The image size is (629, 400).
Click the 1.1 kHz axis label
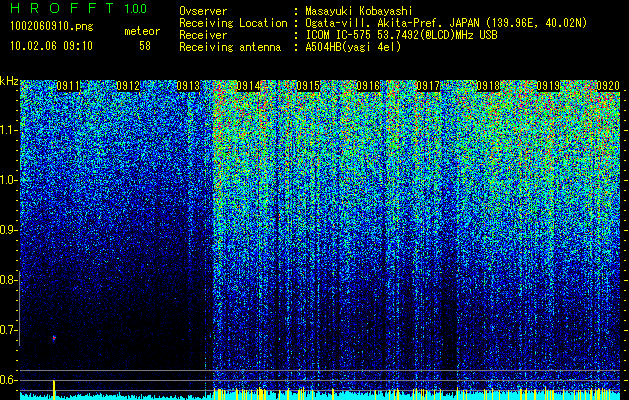click(x=9, y=130)
